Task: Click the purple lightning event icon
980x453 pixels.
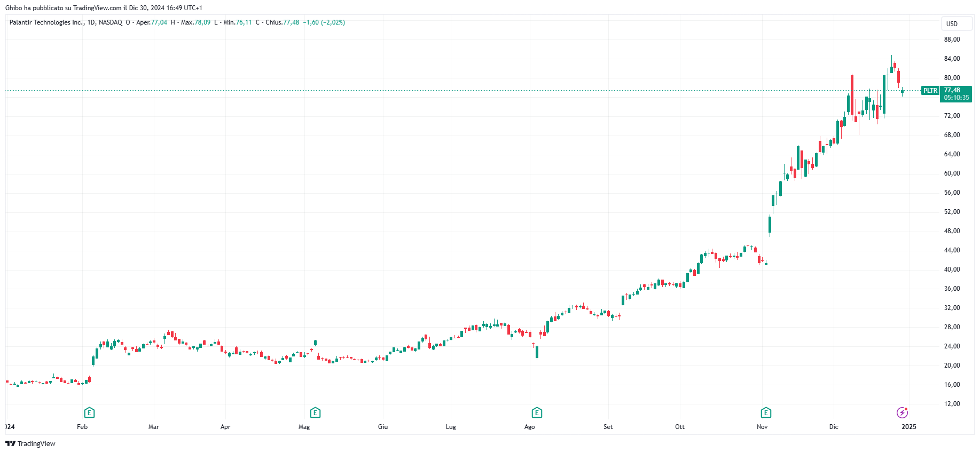Action: (x=902, y=412)
